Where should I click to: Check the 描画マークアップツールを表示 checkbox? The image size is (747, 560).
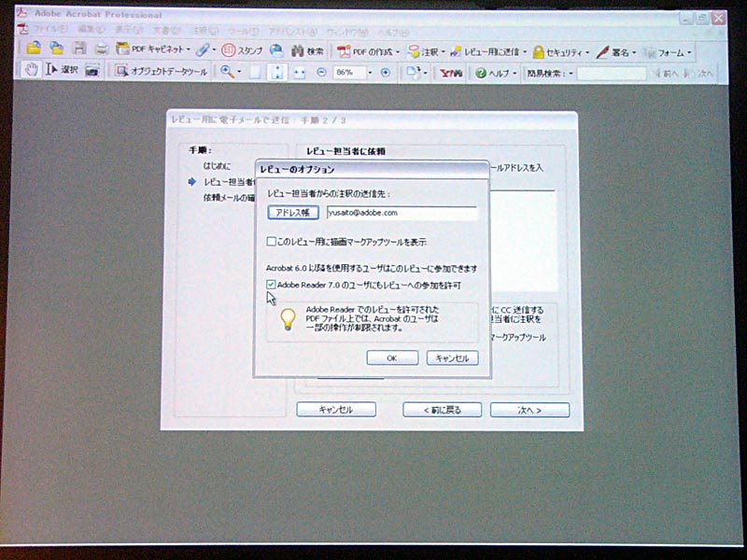click(x=271, y=242)
